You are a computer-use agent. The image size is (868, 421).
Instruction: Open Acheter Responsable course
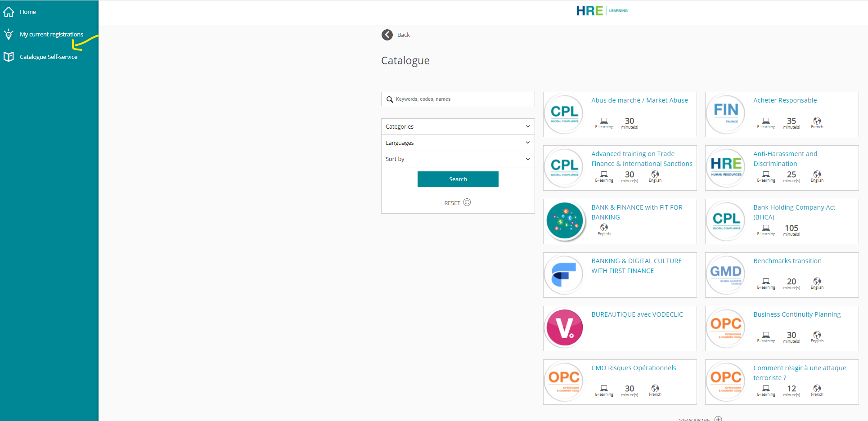[785, 100]
